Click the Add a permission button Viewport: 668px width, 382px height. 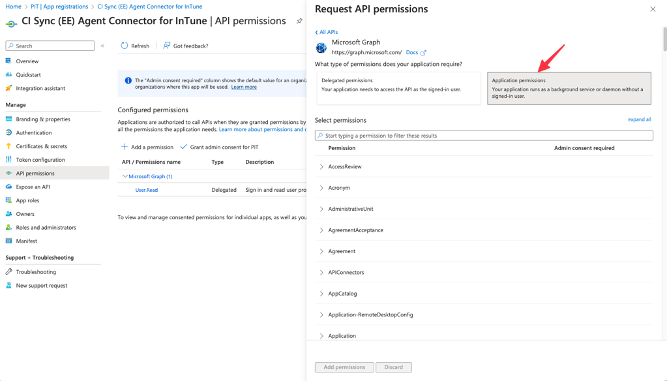point(147,147)
